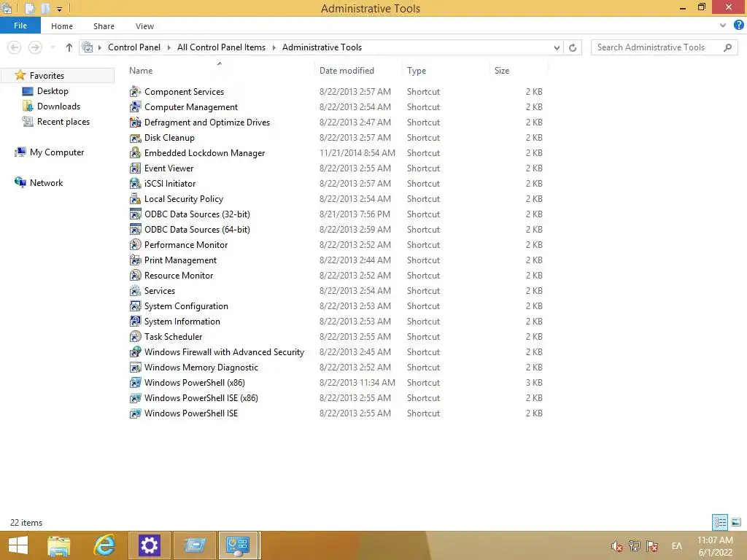Click the System Information icon
The width and height of the screenshot is (747, 560).
tap(135, 322)
